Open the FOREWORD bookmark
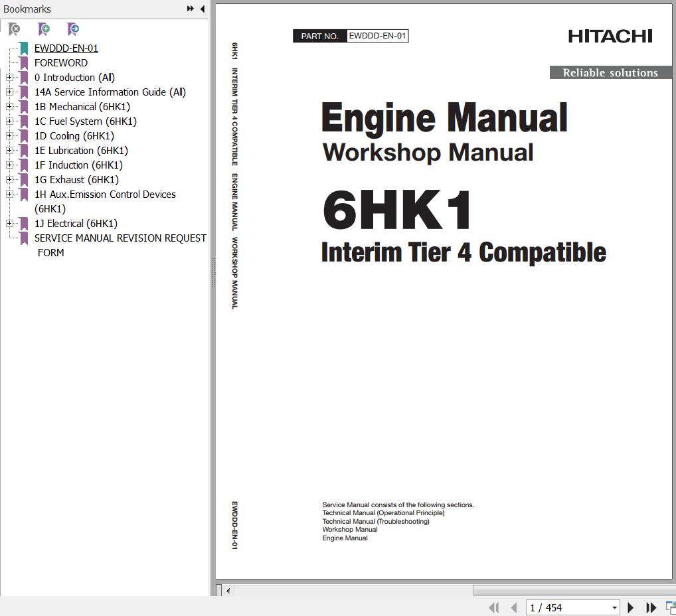Image resolution: width=676 pixels, height=616 pixels. click(x=61, y=63)
